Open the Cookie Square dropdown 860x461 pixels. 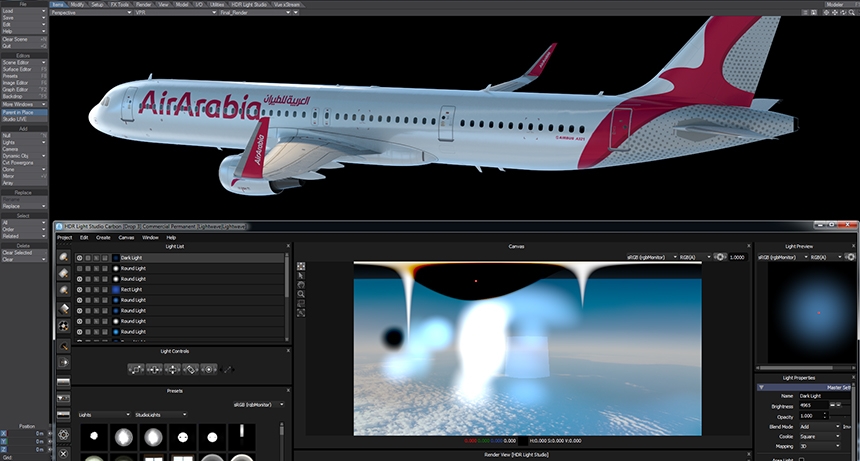tap(819, 436)
